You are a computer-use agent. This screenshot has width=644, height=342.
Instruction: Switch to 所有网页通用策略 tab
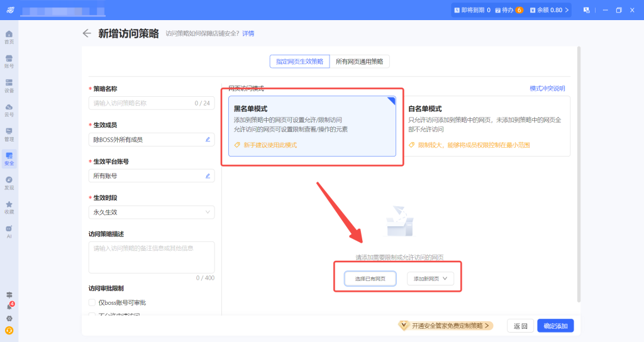359,62
